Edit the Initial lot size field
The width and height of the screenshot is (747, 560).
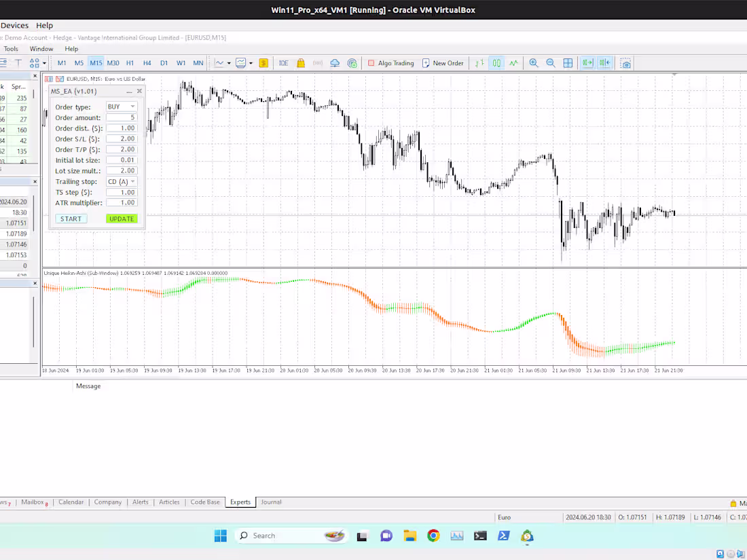(x=122, y=160)
